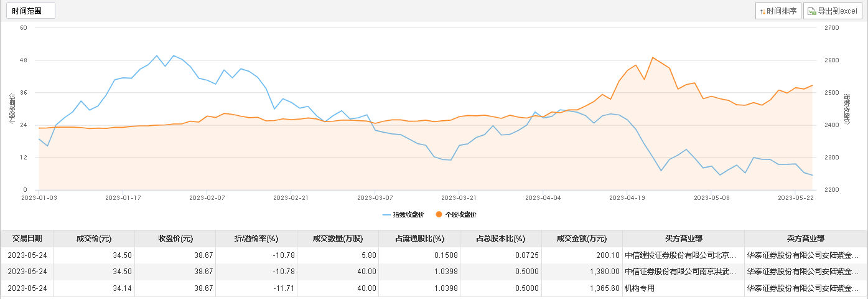
Task: Click the 2023-02-07 label on the chart date axis
Action: pos(207,197)
